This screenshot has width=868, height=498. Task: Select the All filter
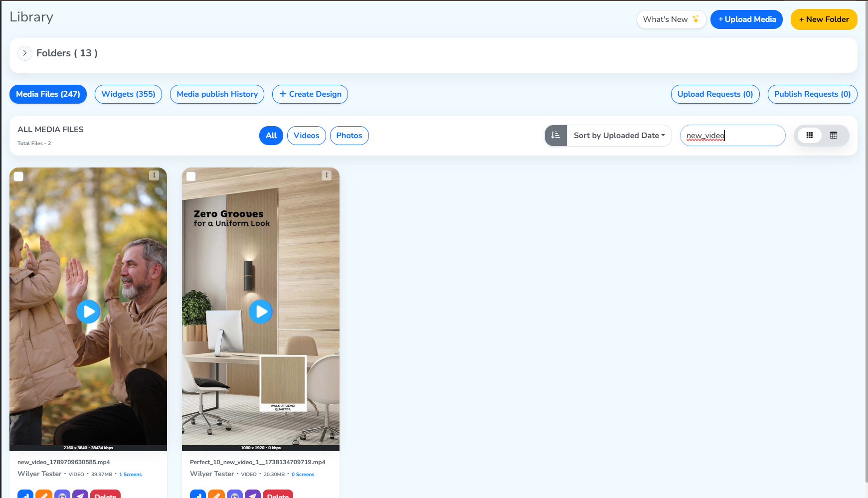[271, 136]
